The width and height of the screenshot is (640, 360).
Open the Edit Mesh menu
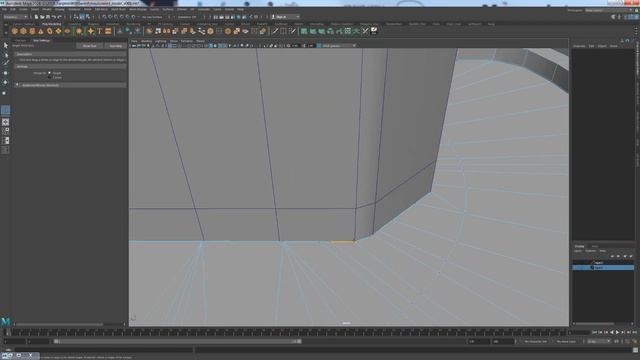(x=101, y=9)
